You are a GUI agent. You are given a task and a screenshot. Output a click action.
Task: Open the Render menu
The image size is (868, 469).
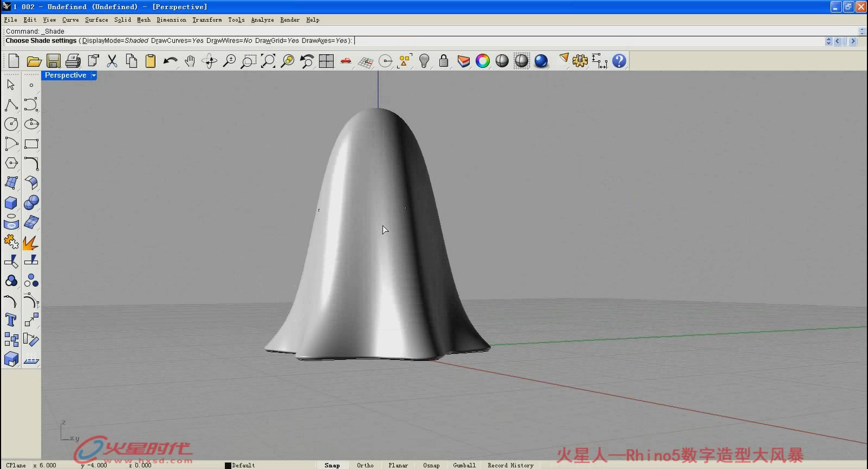tap(290, 20)
